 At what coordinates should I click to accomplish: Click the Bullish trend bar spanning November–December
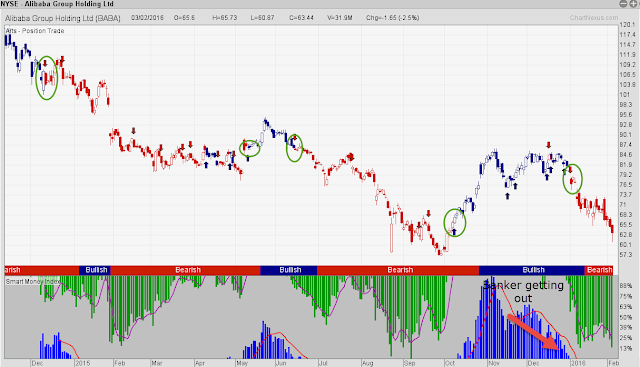pos(531,270)
